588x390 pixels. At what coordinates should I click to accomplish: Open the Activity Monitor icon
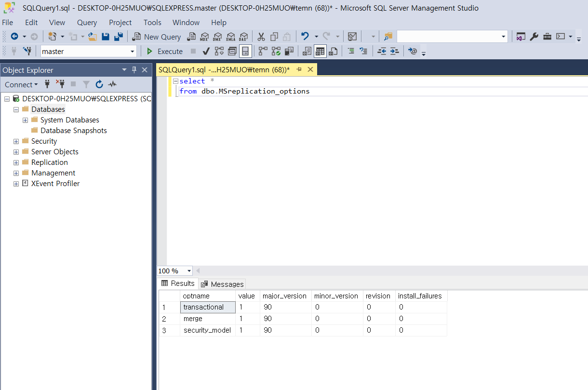352,37
